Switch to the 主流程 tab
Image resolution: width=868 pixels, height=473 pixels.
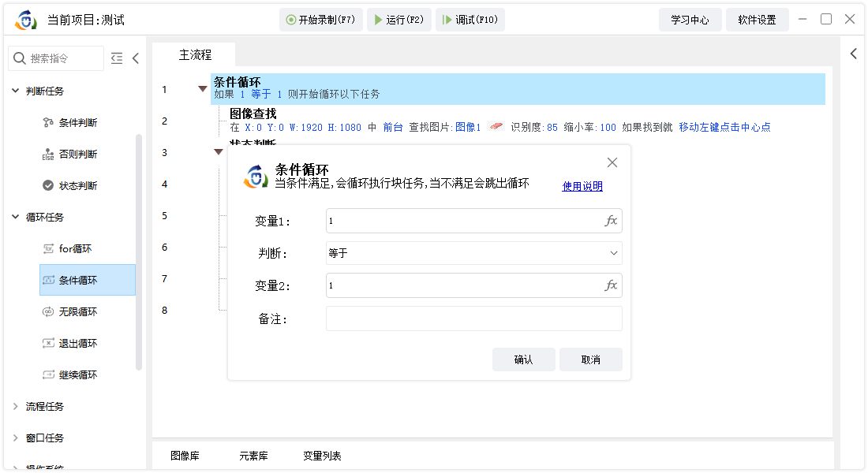point(195,54)
